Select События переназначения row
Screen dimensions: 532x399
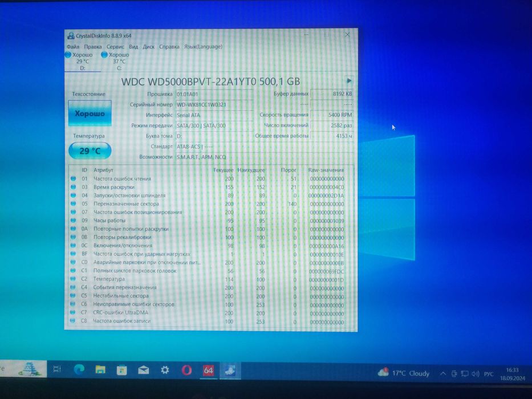coord(210,287)
